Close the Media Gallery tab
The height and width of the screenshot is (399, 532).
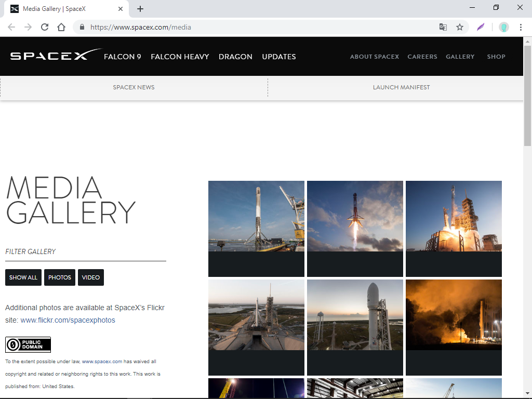120,9
